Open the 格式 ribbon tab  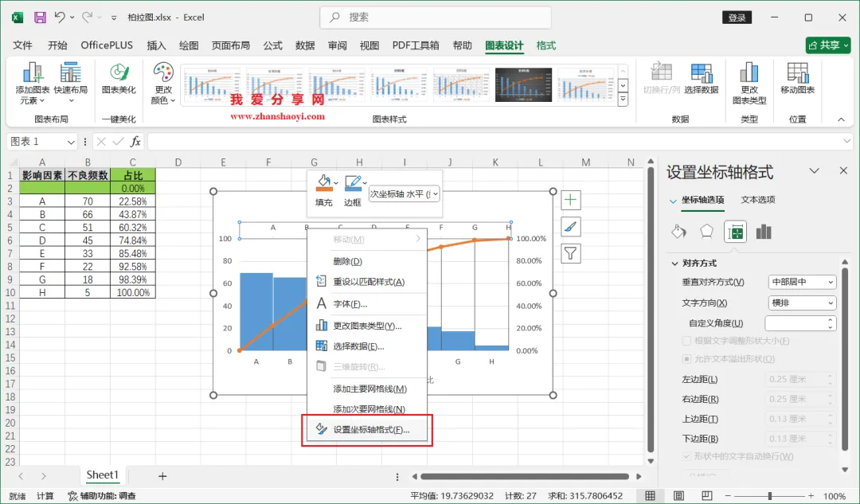(545, 45)
